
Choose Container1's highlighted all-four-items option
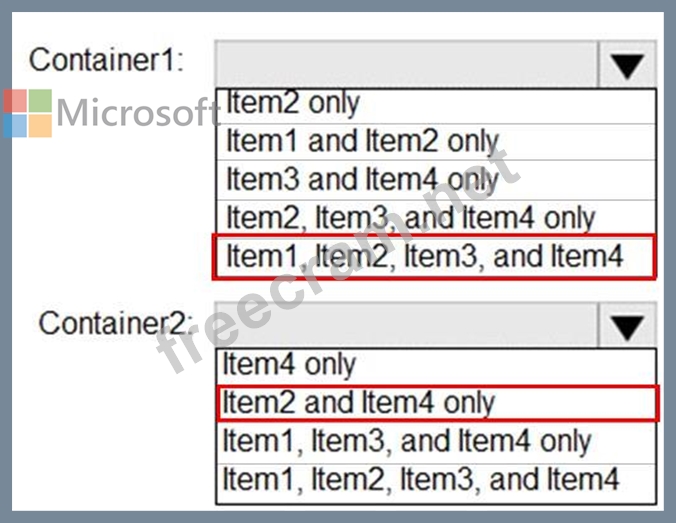[x=435, y=257]
